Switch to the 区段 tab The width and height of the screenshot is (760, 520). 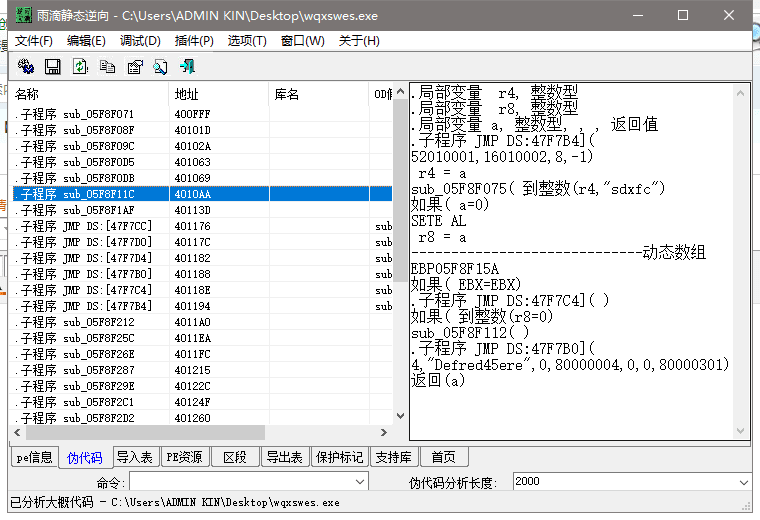point(235,457)
